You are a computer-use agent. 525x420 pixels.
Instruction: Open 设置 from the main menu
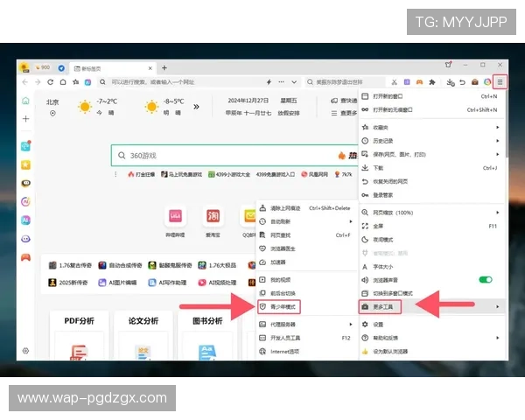tap(431, 325)
